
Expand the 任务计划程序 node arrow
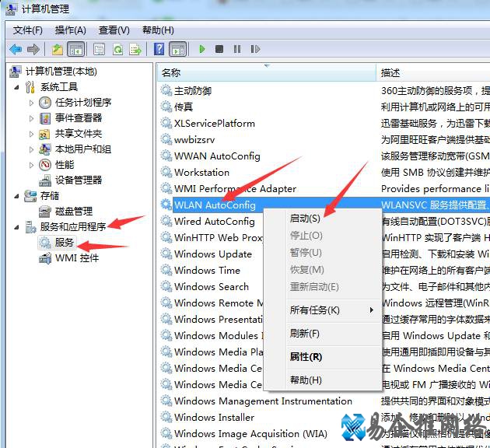point(31,103)
